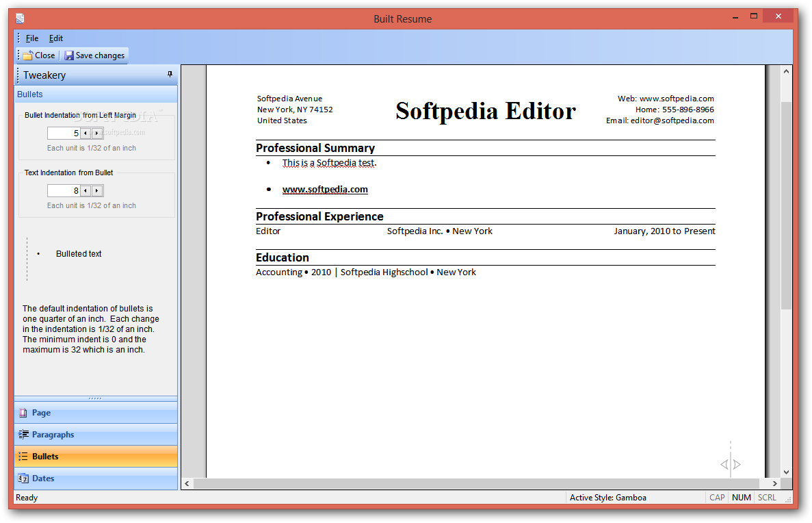This screenshot has height=523, width=812.
Task: Click the Education heading
Action: 283,257
